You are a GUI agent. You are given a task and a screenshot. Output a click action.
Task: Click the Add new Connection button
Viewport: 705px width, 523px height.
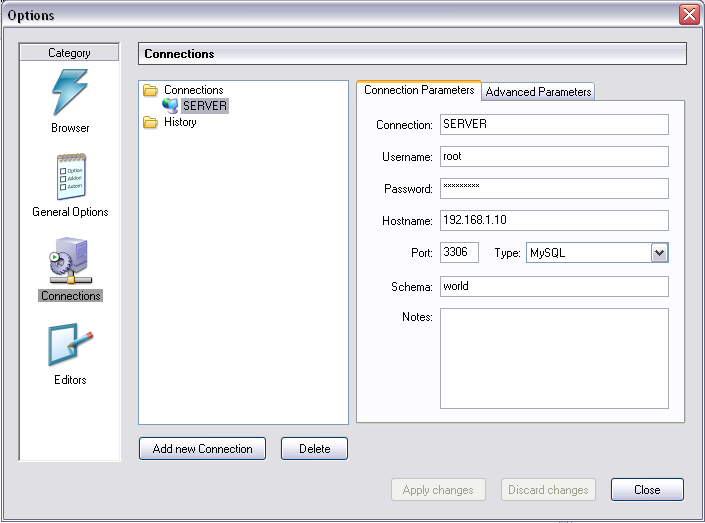coord(202,449)
